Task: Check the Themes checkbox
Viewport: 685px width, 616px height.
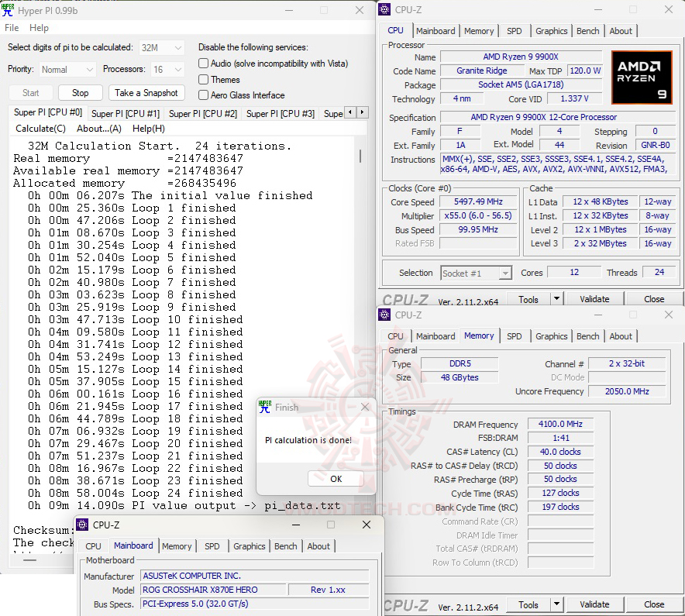Action: (202, 80)
